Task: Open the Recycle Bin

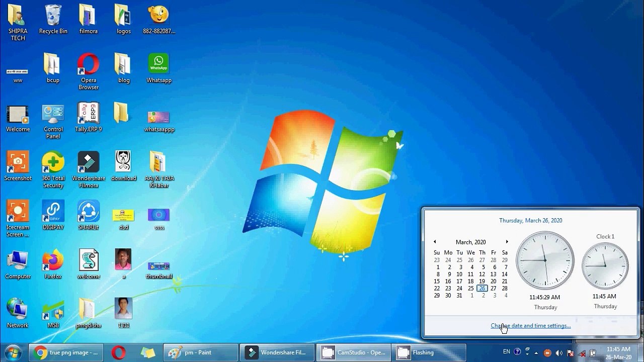Action: click(53, 20)
